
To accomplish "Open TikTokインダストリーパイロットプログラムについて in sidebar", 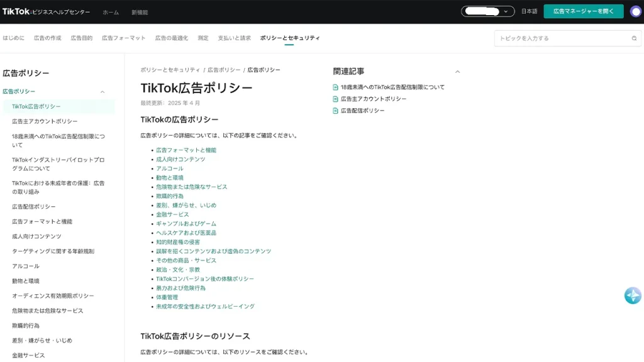I will point(58,164).
